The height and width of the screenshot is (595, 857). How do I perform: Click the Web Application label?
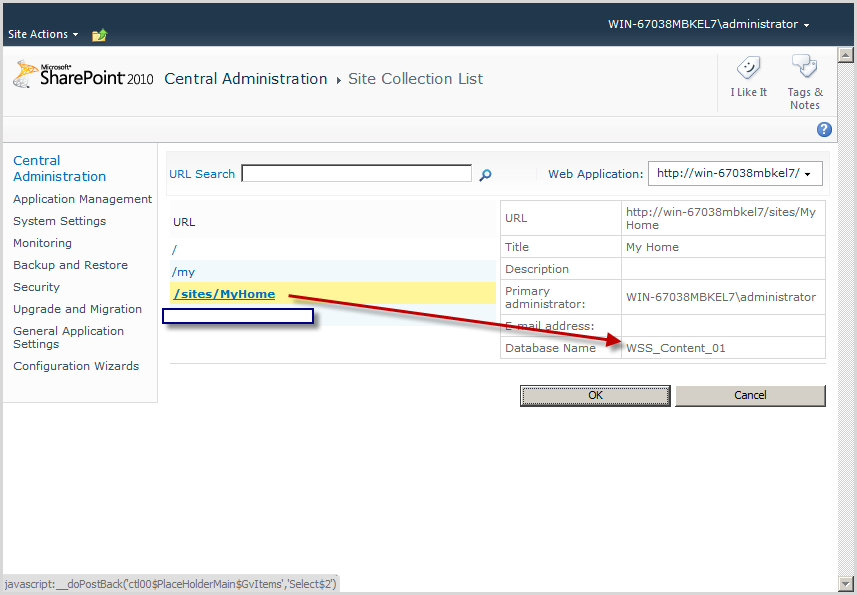[596, 174]
